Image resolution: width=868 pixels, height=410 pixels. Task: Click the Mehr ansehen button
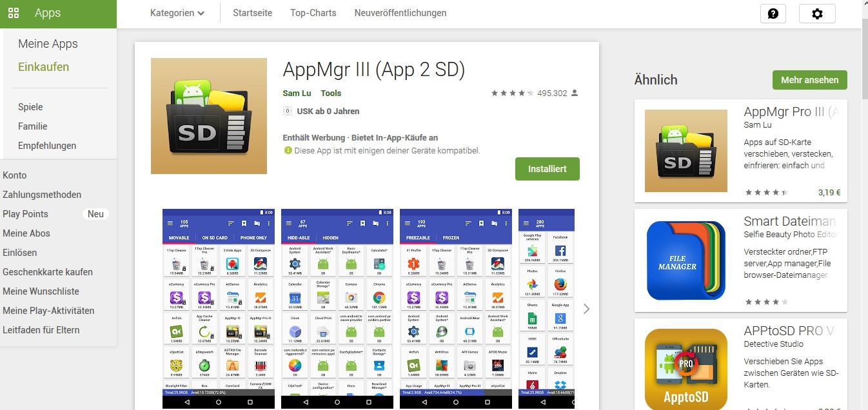click(810, 80)
